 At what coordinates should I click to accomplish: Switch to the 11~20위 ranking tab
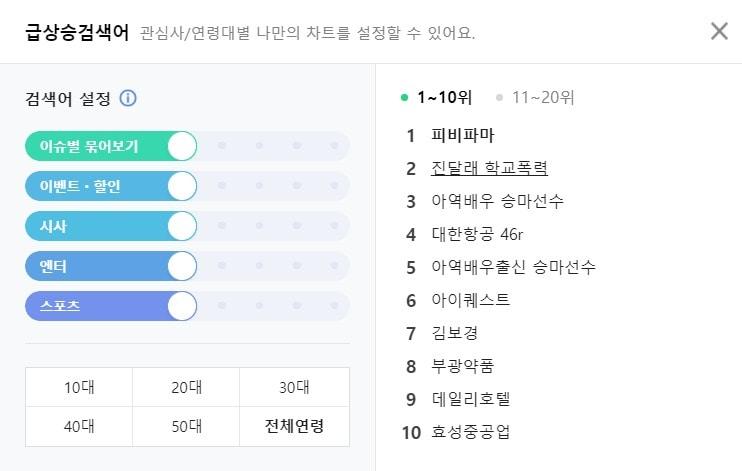pyautogui.click(x=542, y=98)
